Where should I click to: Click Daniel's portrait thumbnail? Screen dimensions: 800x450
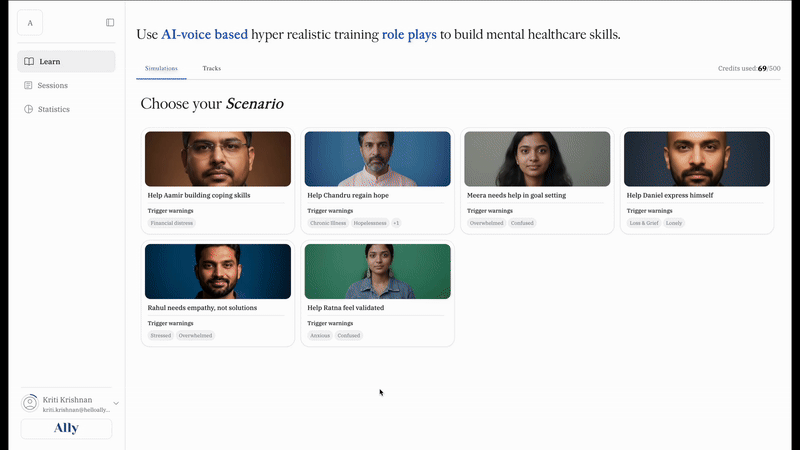click(x=697, y=158)
